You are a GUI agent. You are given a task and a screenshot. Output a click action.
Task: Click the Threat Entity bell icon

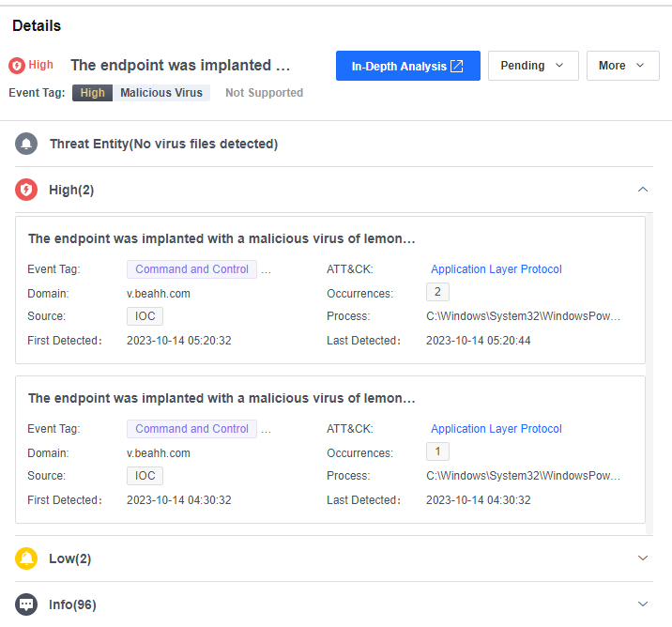(26, 144)
